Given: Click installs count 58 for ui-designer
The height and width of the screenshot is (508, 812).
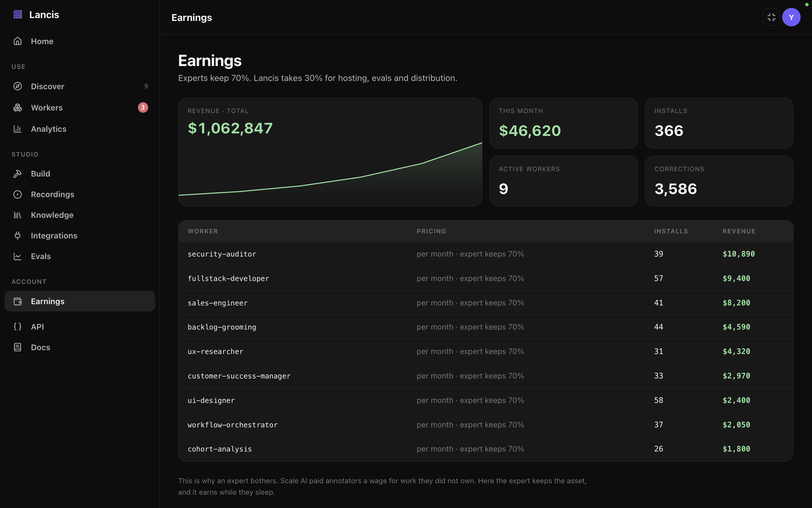Looking at the screenshot, I should click(659, 400).
